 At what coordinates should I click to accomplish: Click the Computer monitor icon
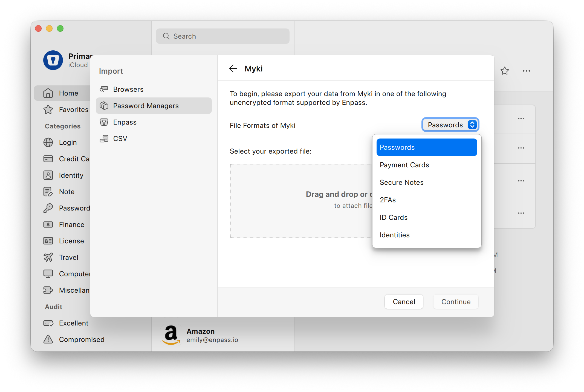coord(48,274)
